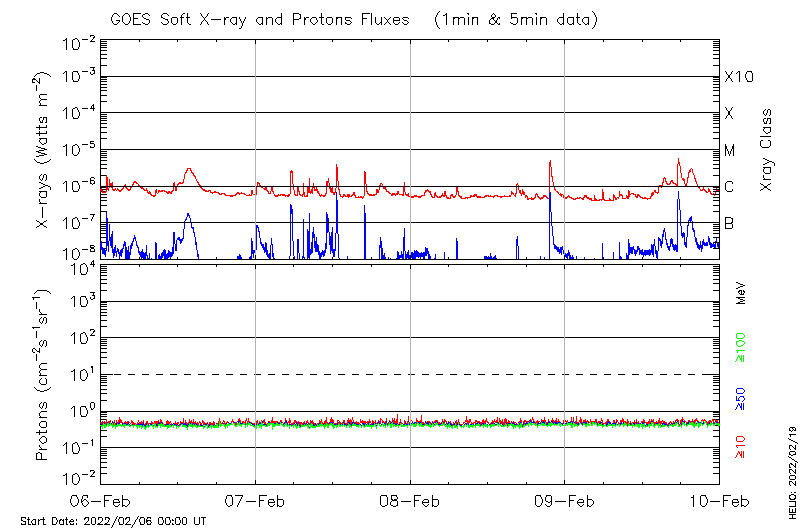The height and width of the screenshot is (530, 800).
Task: Click the C flare class label
Action: (729, 187)
